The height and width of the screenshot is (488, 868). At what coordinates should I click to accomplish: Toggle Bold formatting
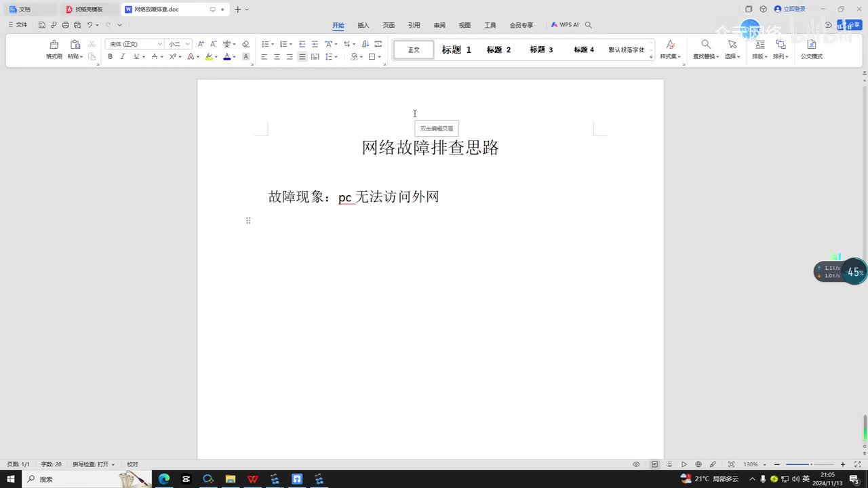tap(110, 57)
